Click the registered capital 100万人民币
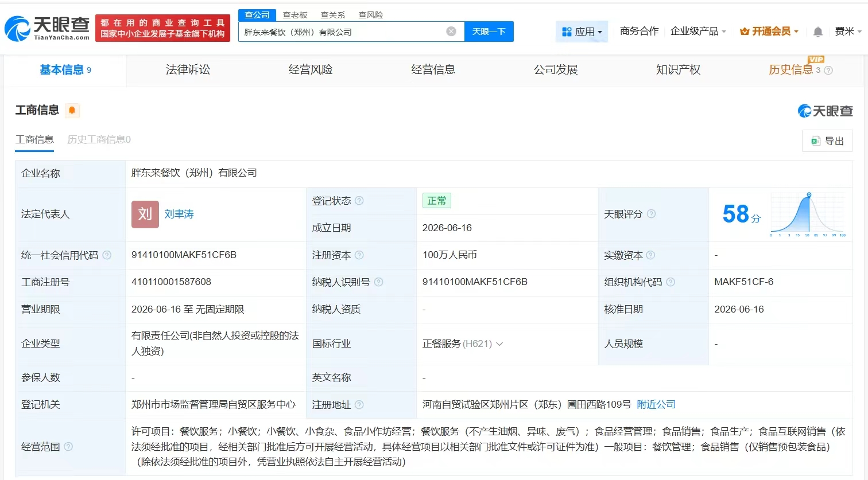Screen dimensions: 868x480 click(449, 255)
